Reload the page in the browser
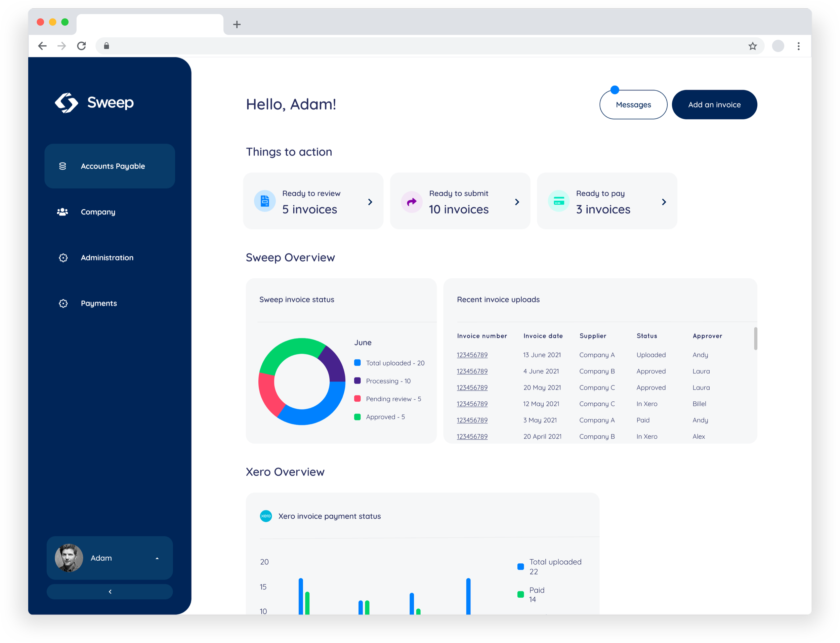The image size is (840, 643). click(x=81, y=46)
